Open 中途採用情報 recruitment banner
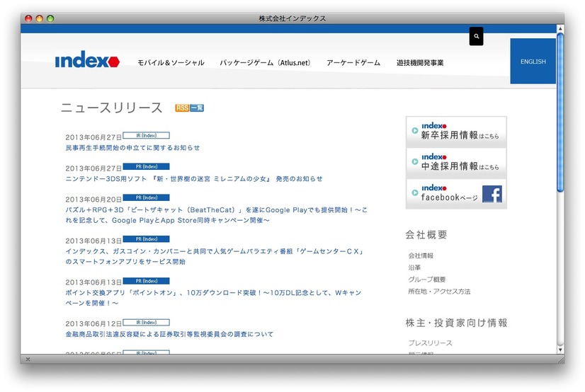The image size is (585, 392). (x=456, y=163)
